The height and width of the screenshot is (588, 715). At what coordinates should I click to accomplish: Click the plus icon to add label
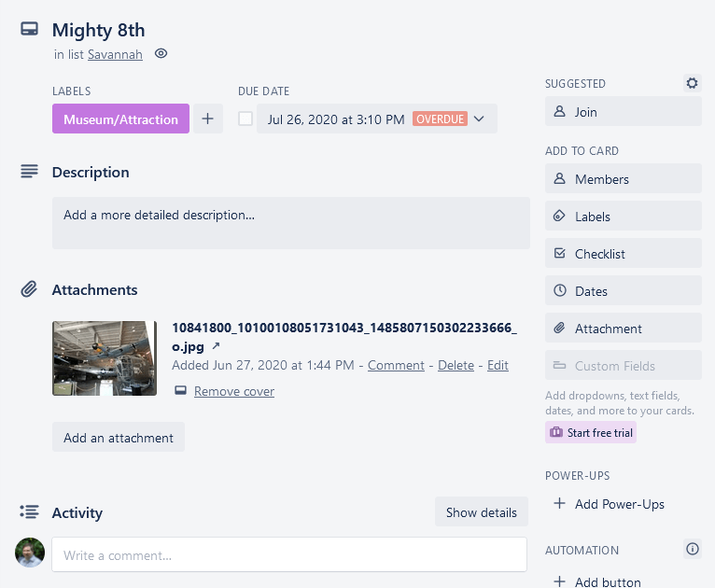(207, 119)
